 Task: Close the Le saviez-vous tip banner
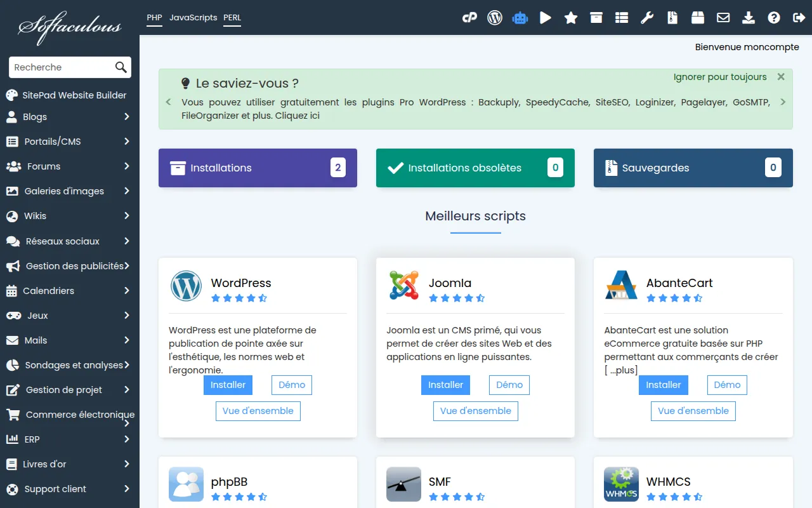(x=781, y=77)
